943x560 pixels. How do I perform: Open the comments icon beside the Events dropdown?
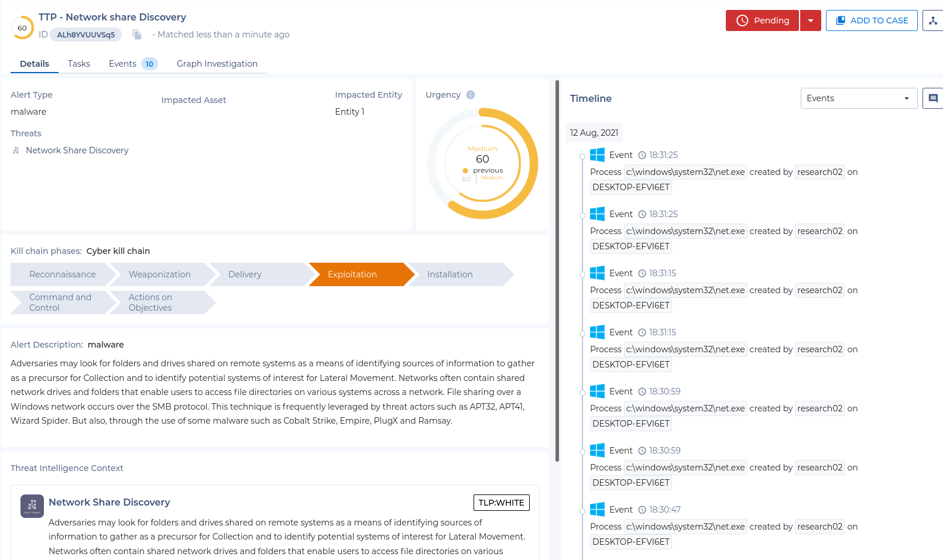point(933,98)
